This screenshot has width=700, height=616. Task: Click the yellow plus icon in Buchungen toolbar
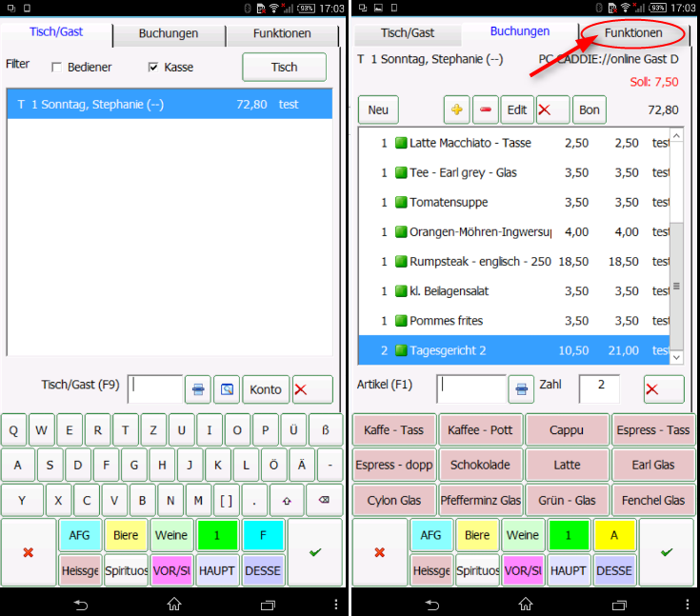click(456, 109)
